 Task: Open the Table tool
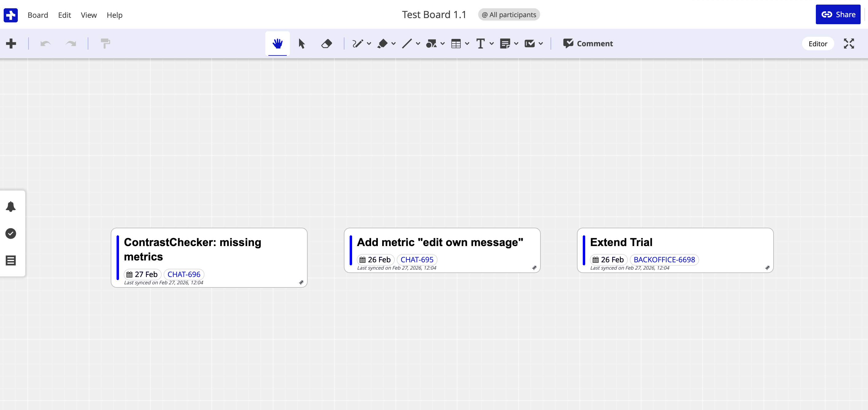coord(456,44)
